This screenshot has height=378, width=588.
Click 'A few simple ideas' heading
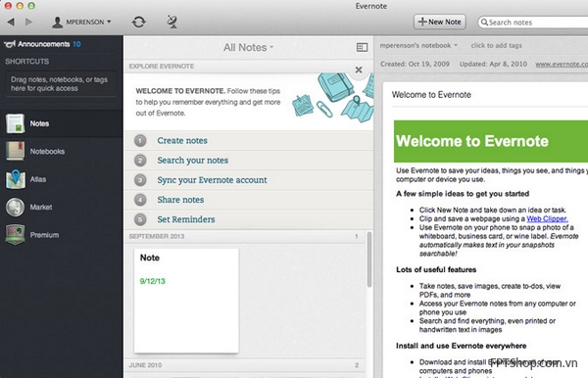463,194
